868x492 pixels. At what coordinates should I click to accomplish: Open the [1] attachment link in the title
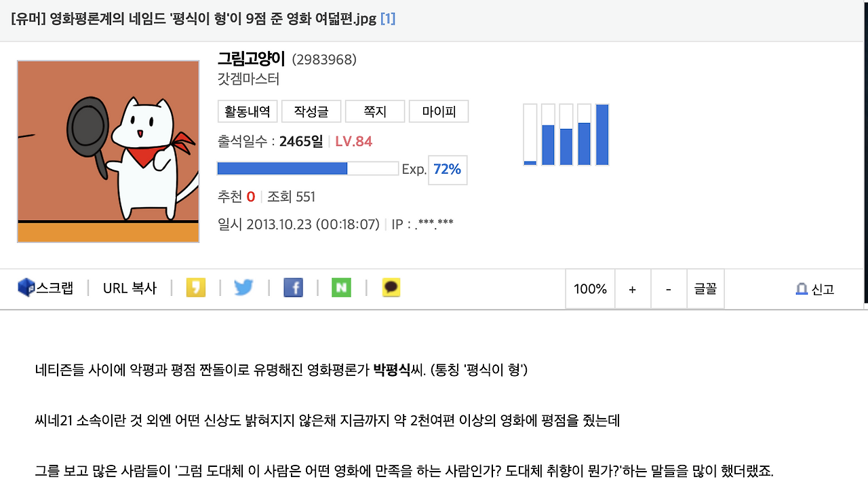[x=389, y=19]
